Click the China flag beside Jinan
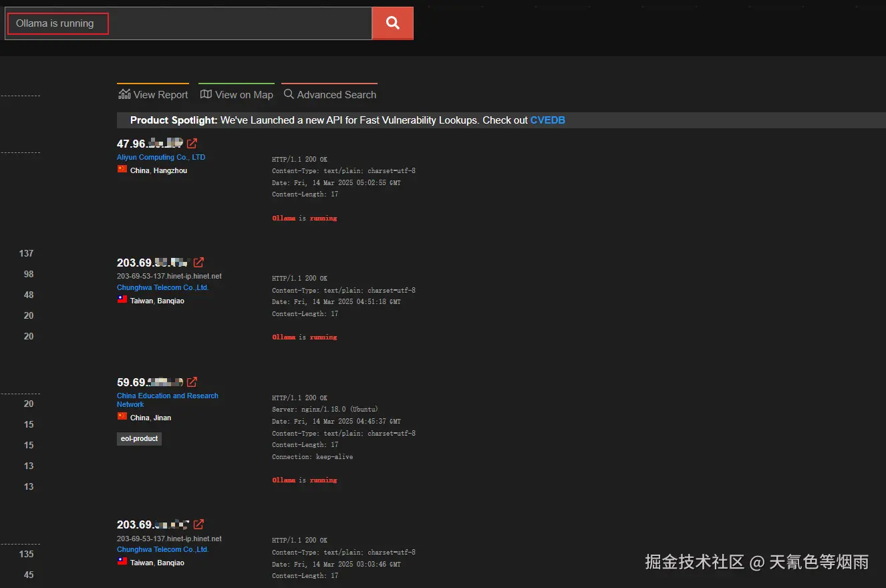Viewport: 886px width, 588px height. (122, 416)
